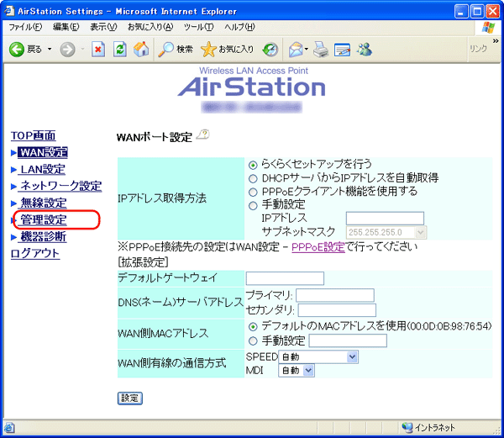This screenshot has height=438, width=504.
Task: Go to TOP画面 link
Action: click(x=34, y=135)
